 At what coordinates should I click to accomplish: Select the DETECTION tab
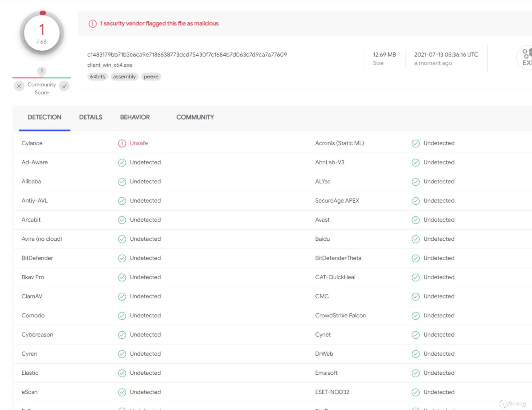(x=45, y=117)
